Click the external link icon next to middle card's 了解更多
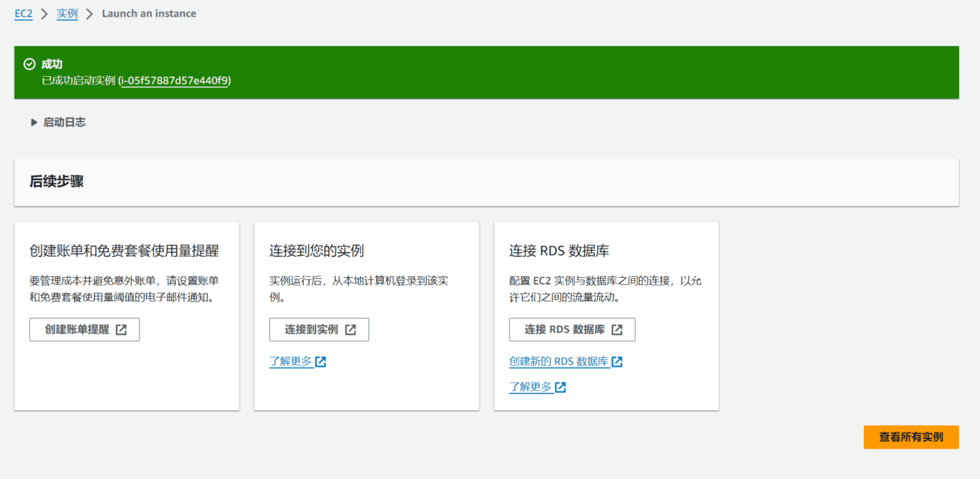The image size is (980, 479). click(x=321, y=362)
